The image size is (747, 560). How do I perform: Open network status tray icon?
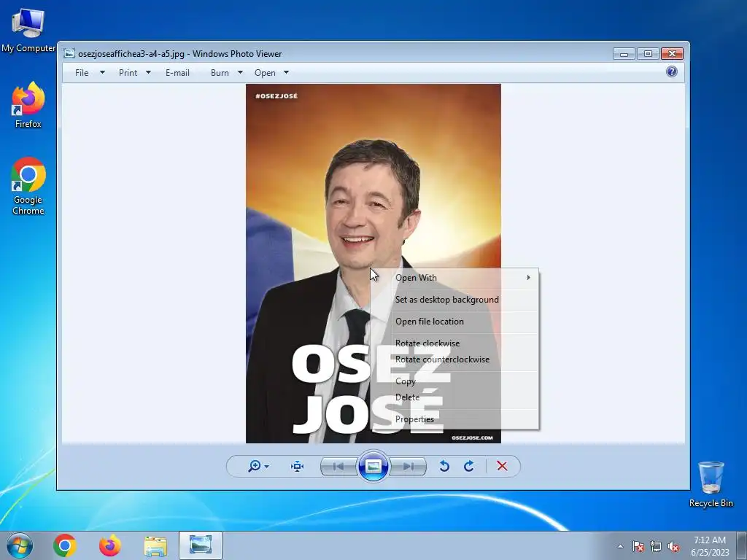coord(656,546)
